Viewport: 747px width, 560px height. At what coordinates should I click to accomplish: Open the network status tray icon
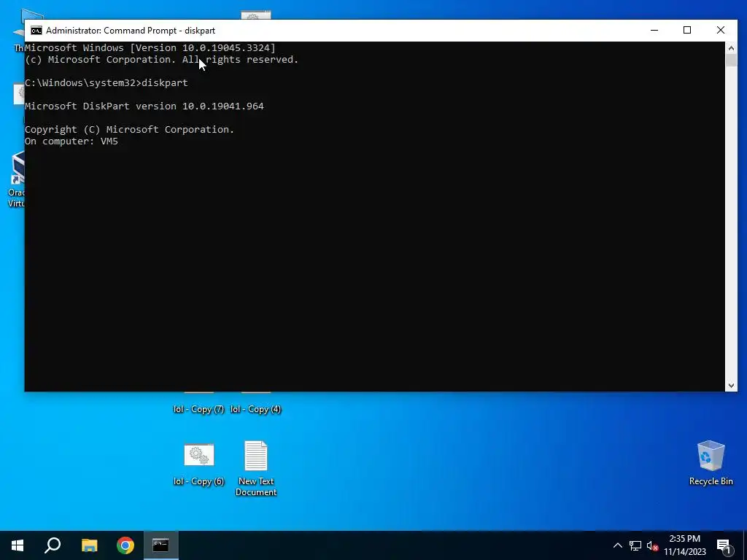click(635, 545)
